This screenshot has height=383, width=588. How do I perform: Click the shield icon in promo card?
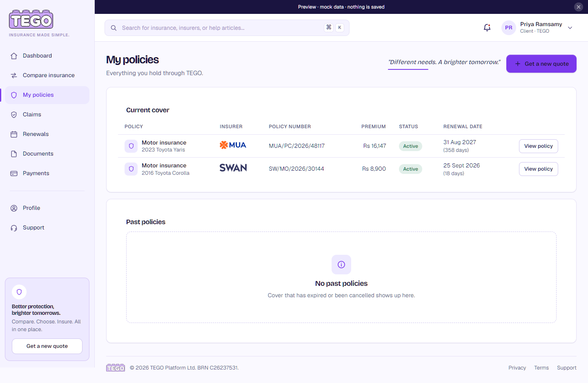point(19,292)
